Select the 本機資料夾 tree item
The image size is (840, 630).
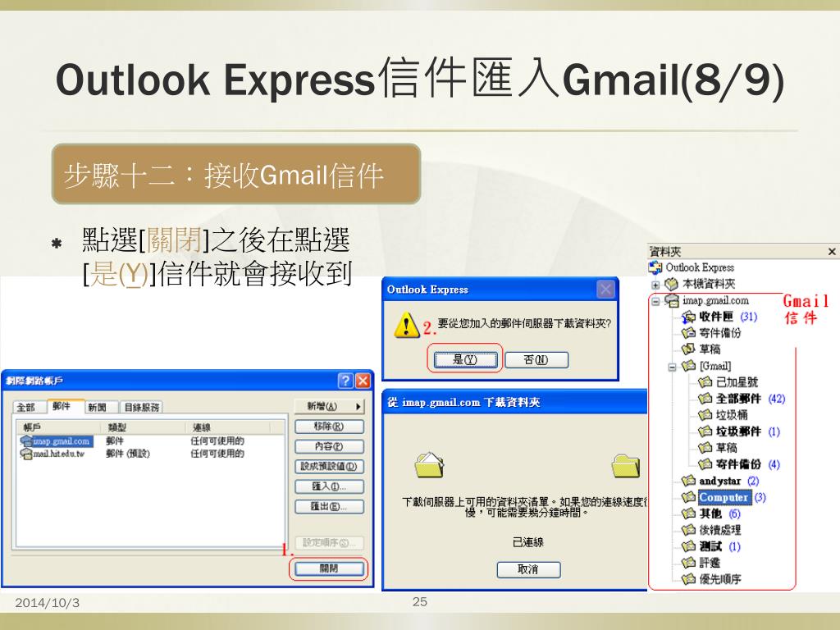(x=708, y=284)
